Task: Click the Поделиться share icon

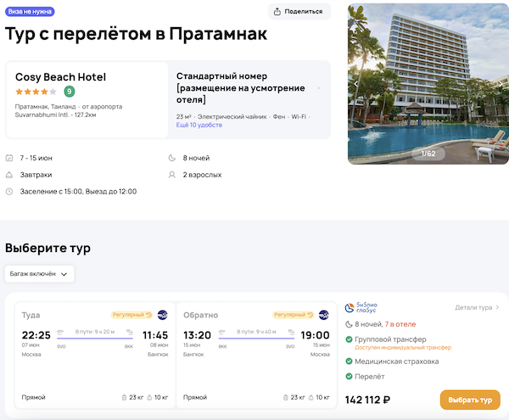Action: click(x=279, y=12)
